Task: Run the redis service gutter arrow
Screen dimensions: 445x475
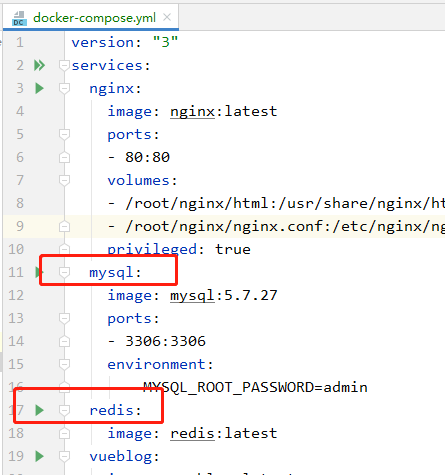Action: coord(39,410)
